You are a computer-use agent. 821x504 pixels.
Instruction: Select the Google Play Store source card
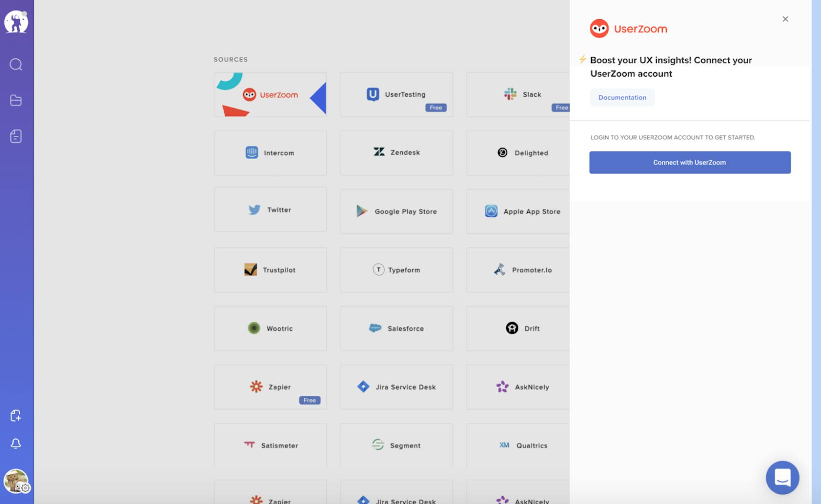396,211
